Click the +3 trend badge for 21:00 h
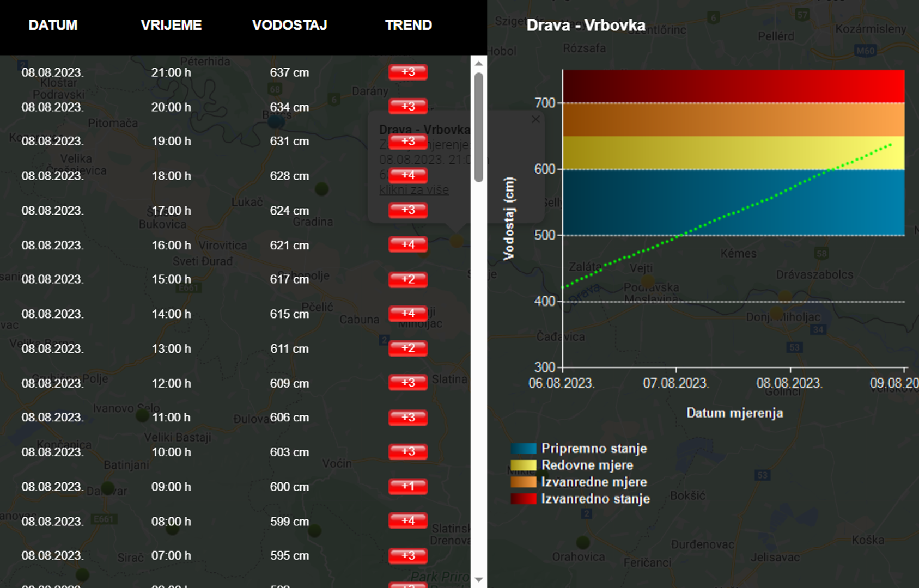Image resolution: width=919 pixels, height=588 pixels. coord(408,72)
